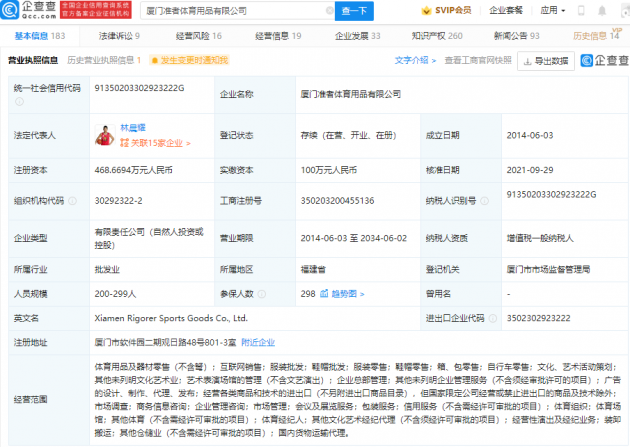Image resolution: width=630 pixels, height=447 pixels.
Task: Click the company name search input field
Action: tap(237, 11)
